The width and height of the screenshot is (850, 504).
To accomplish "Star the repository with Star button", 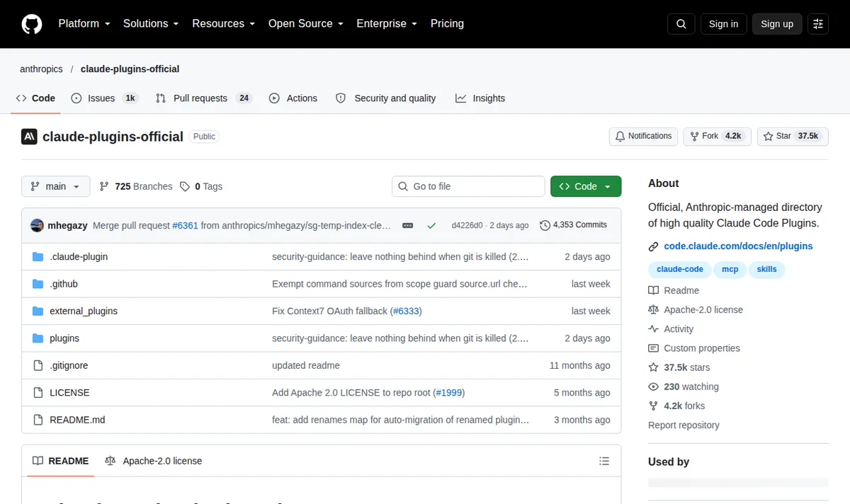I will 793,136.
